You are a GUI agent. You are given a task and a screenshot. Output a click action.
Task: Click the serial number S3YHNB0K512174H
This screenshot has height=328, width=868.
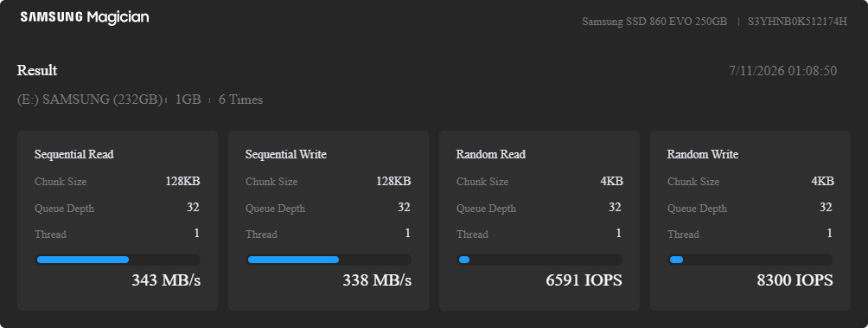(797, 22)
